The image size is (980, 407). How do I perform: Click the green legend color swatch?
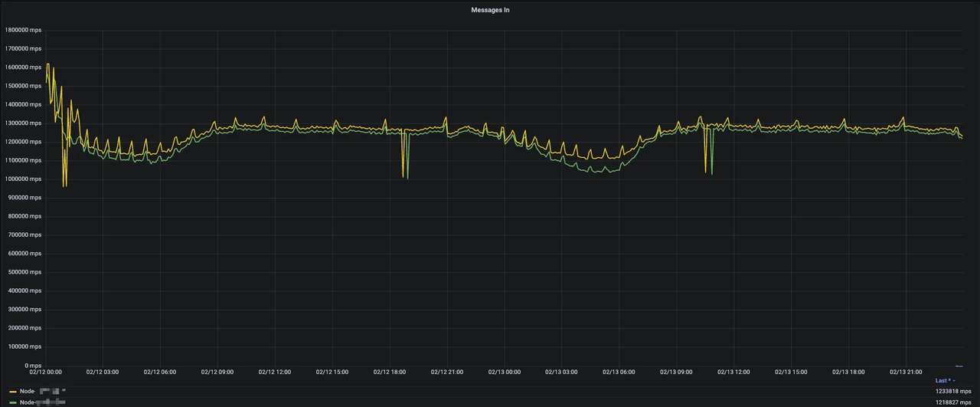click(x=13, y=402)
